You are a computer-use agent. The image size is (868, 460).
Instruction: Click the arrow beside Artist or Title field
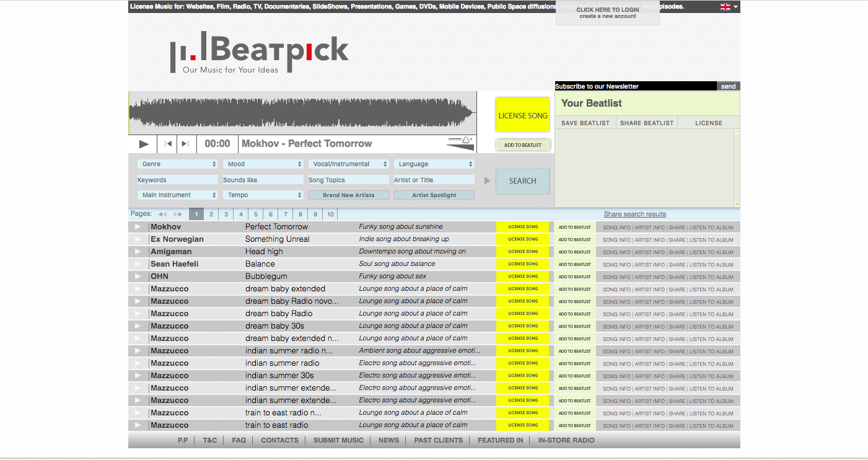pyautogui.click(x=487, y=180)
